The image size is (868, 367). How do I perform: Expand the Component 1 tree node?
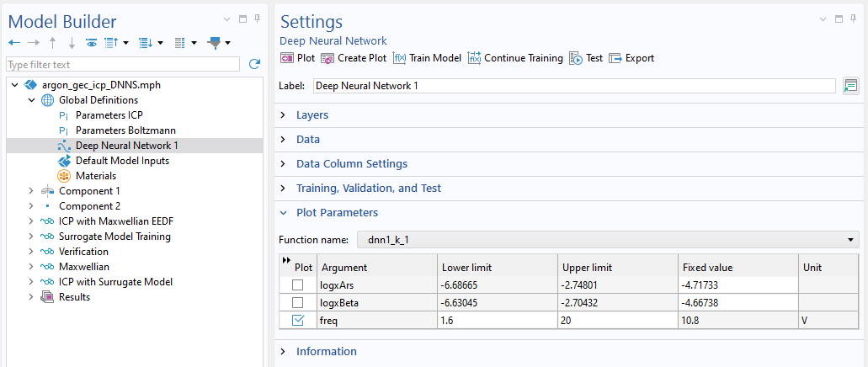pos(31,191)
